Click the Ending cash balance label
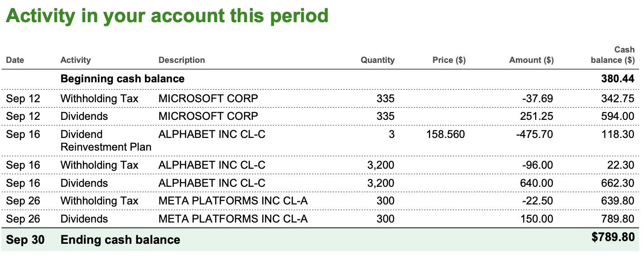This screenshot has height=256, width=644. 120,240
